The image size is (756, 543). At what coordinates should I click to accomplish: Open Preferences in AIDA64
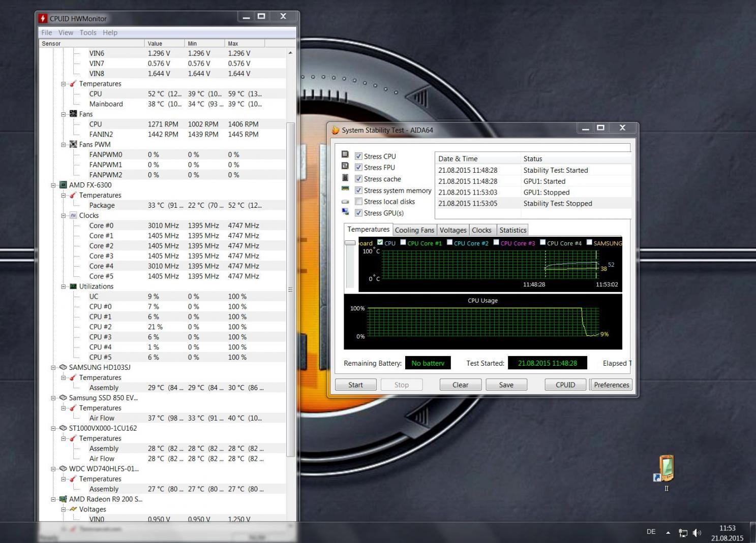(611, 385)
